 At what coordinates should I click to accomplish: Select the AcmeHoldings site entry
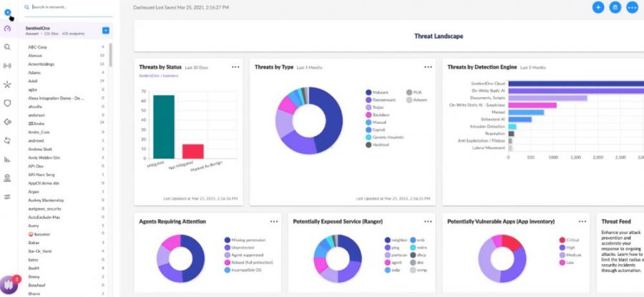click(x=42, y=64)
